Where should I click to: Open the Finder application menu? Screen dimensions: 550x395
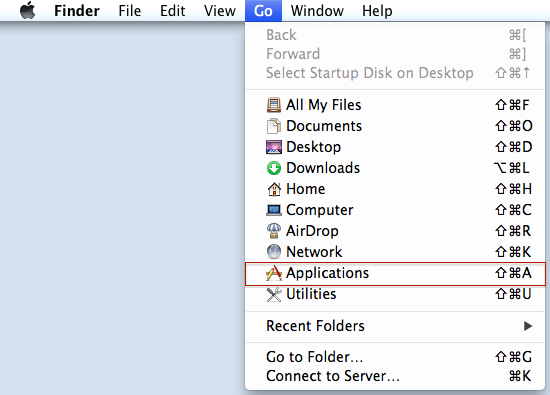[77, 11]
